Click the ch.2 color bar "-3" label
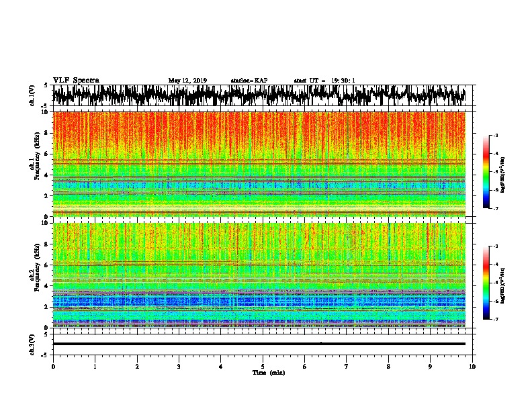This screenshot has width=532, height=411. 496,246
